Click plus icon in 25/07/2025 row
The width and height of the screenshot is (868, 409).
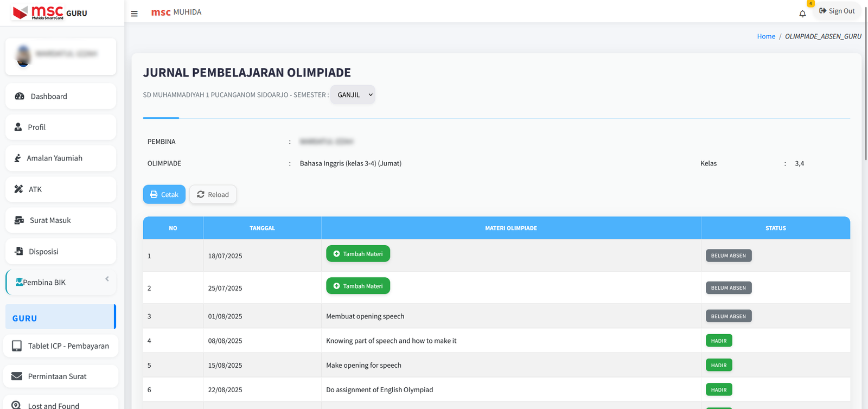pos(336,286)
